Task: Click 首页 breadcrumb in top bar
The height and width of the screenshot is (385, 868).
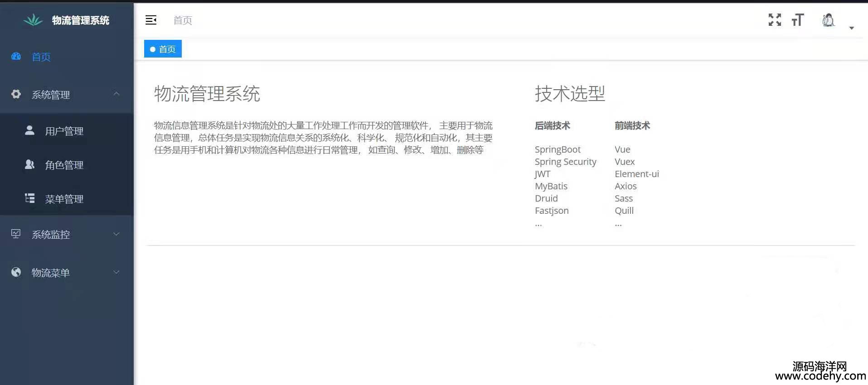Action: (x=183, y=20)
